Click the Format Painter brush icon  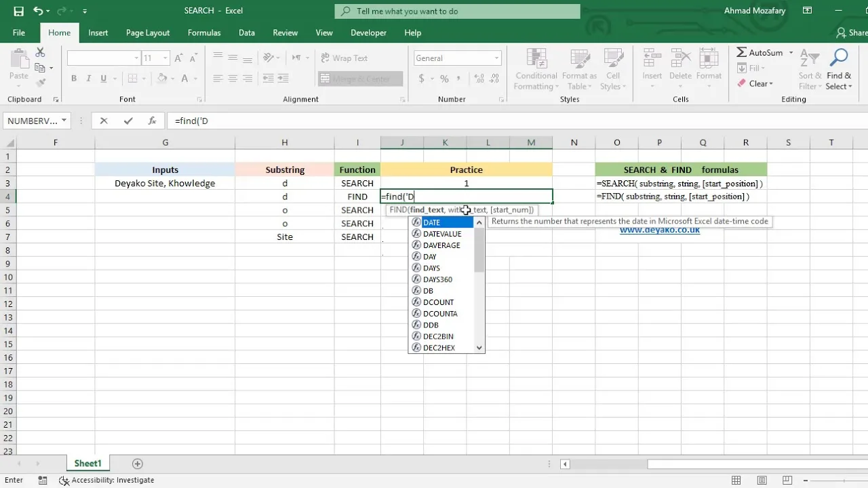tap(40, 82)
